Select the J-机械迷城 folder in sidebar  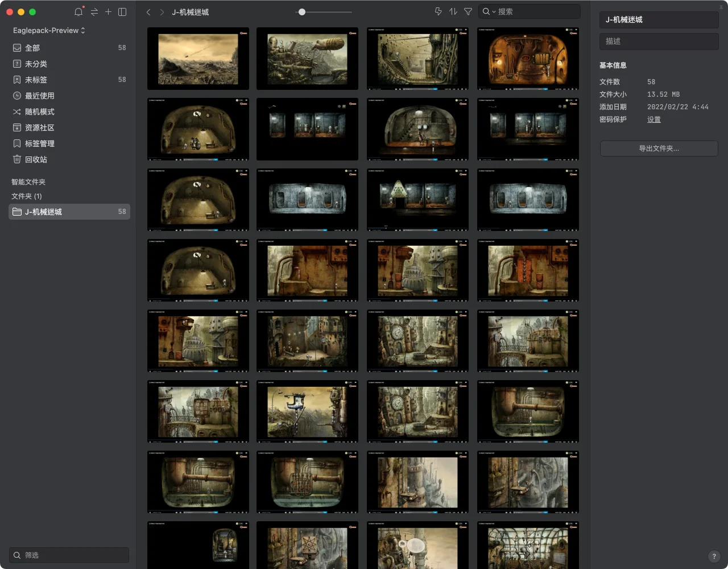click(x=69, y=212)
